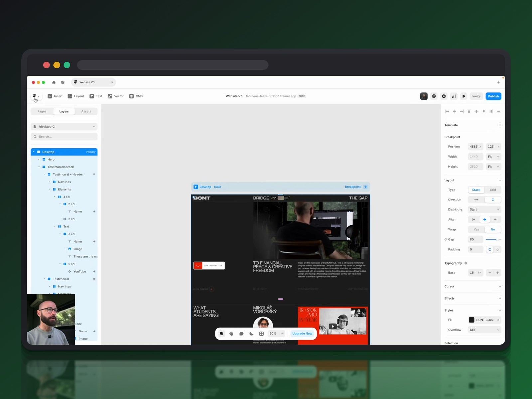Align bottom edges icon
The width and height of the screenshot is (532, 399).
coord(484,111)
